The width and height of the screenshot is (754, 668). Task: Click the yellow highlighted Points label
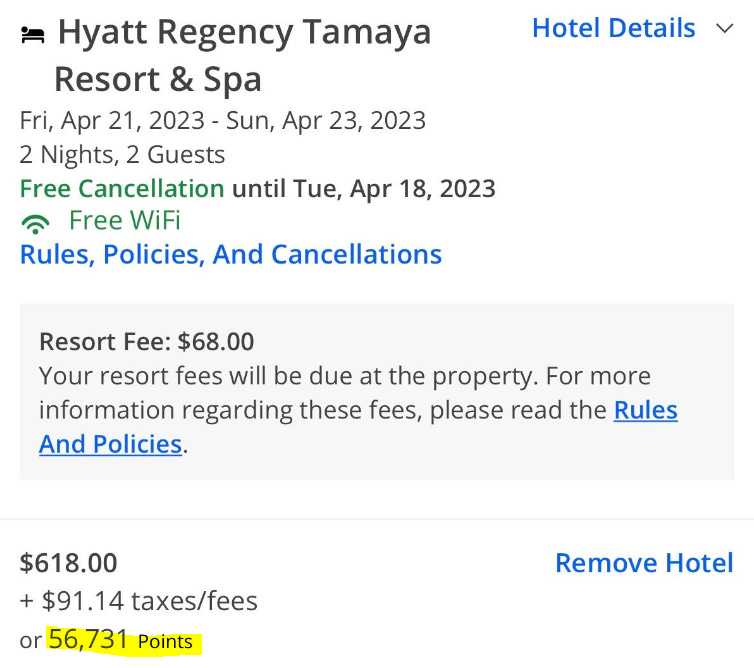165,642
